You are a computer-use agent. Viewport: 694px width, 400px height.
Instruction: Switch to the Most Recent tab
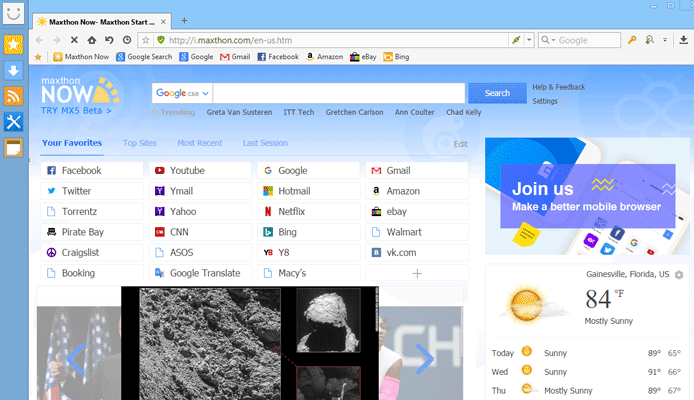point(200,143)
